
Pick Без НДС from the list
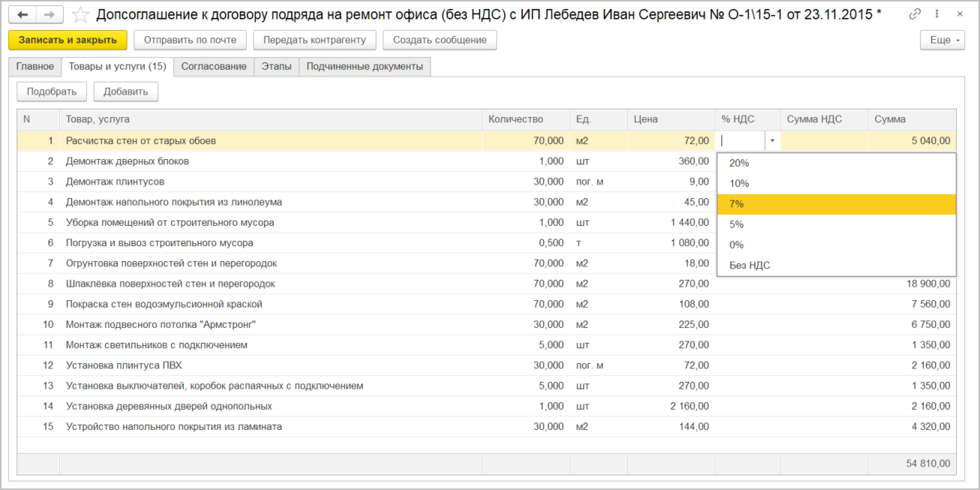click(750, 265)
